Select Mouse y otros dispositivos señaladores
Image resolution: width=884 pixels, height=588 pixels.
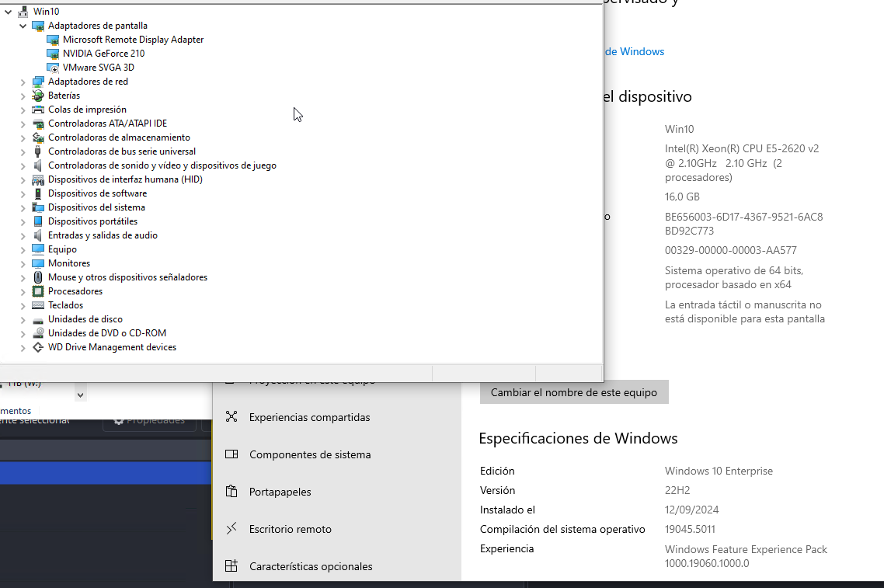point(127,277)
